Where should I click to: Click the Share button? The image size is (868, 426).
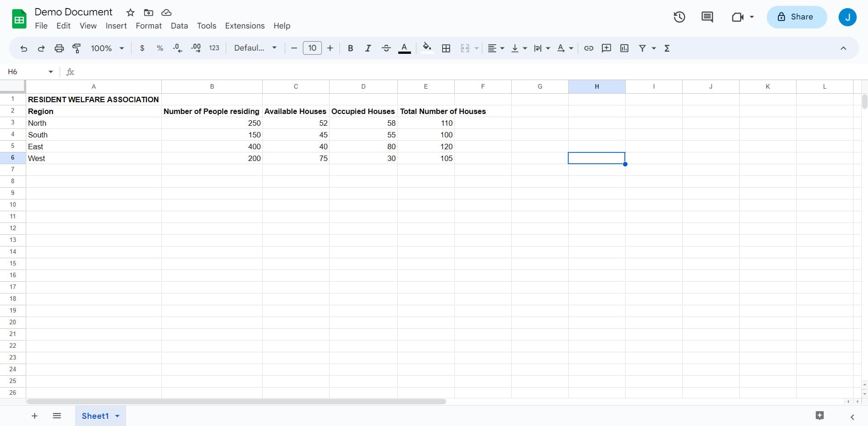(x=796, y=17)
